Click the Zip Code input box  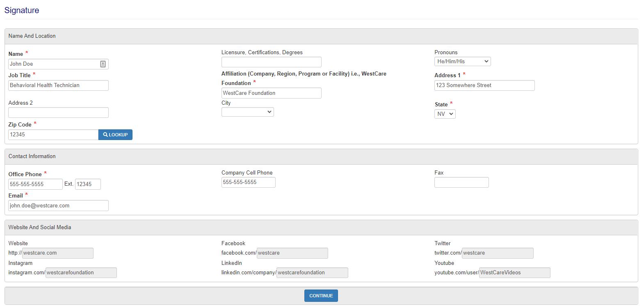tap(53, 135)
